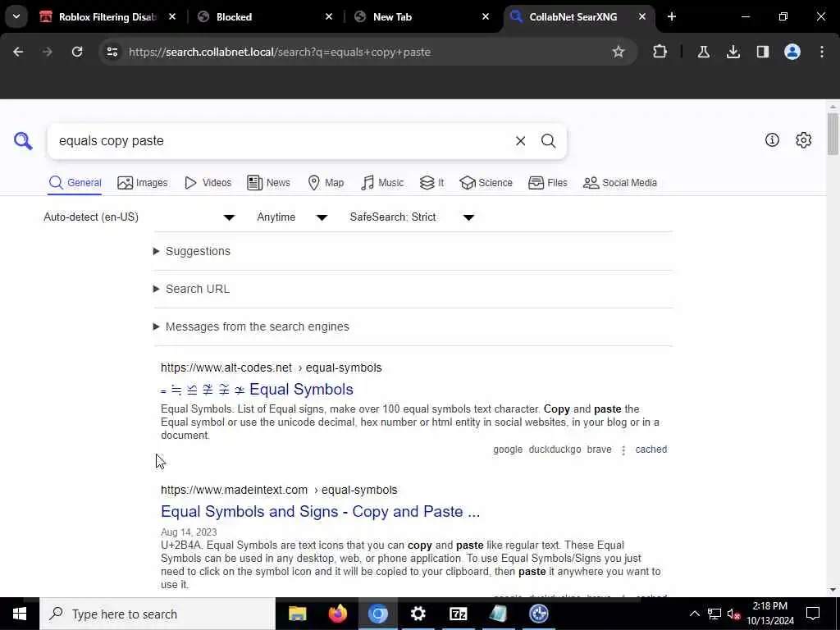Open SearXNG preferences gear icon
The width and height of the screenshot is (840, 630).
tap(803, 139)
